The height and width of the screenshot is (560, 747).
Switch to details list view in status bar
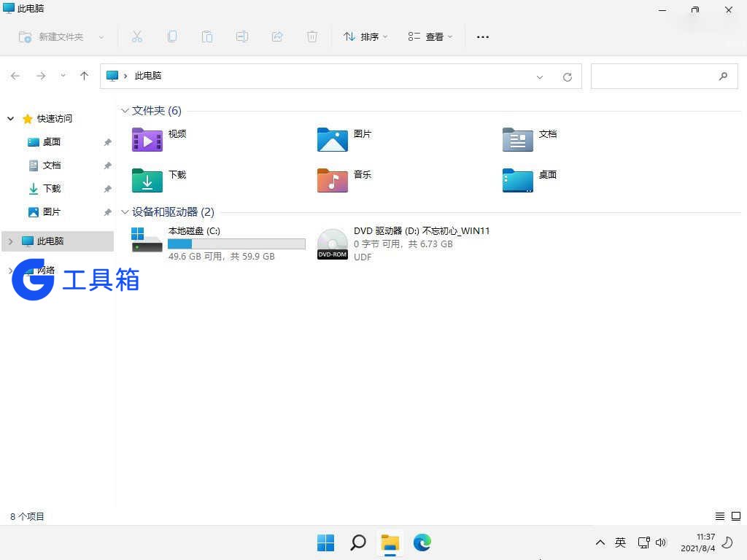pos(720,516)
